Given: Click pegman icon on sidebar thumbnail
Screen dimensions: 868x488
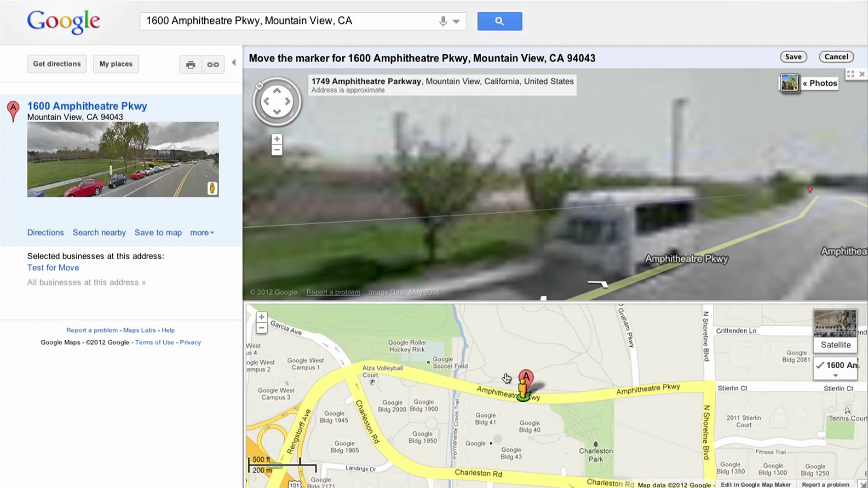Looking at the screenshot, I should pyautogui.click(x=212, y=188).
